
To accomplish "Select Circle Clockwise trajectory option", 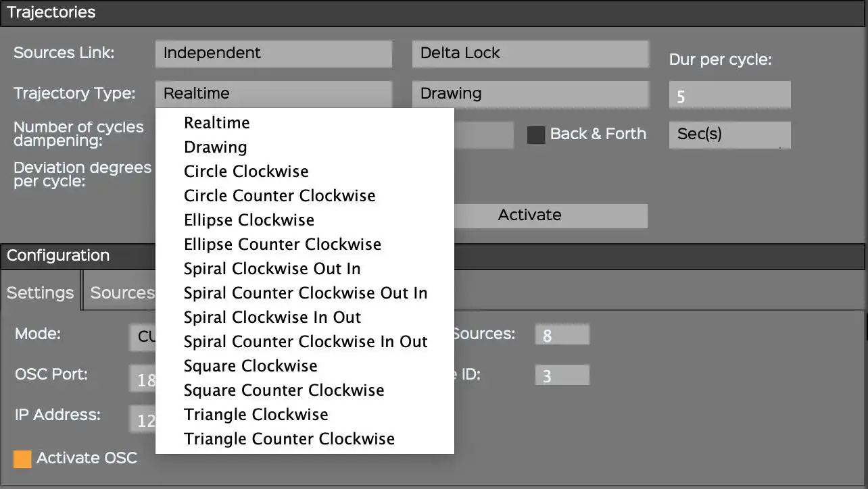I will click(246, 172).
